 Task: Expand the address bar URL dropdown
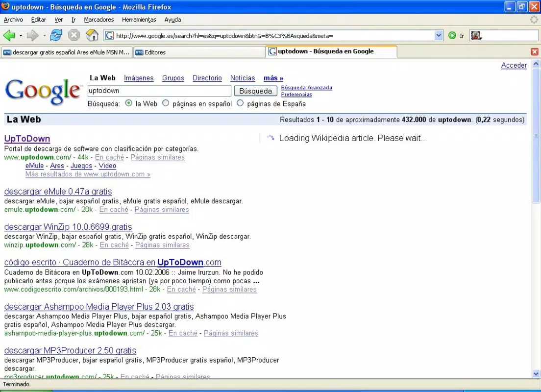[x=439, y=35]
